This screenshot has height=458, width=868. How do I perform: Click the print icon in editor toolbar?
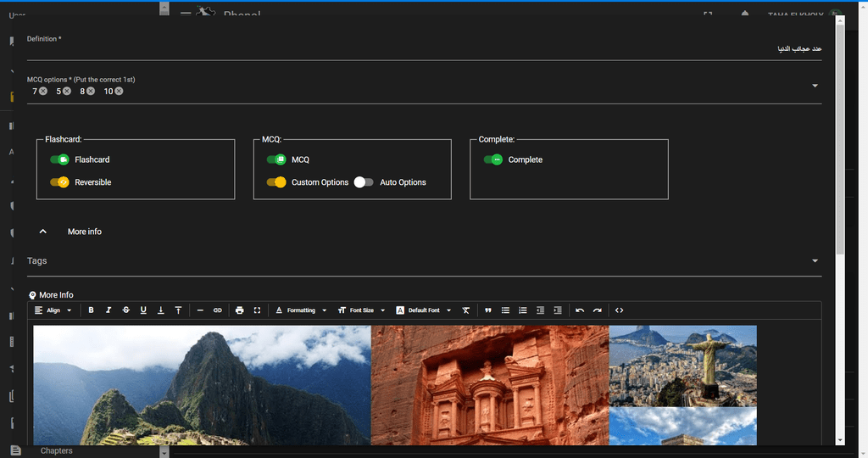(240, 310)
